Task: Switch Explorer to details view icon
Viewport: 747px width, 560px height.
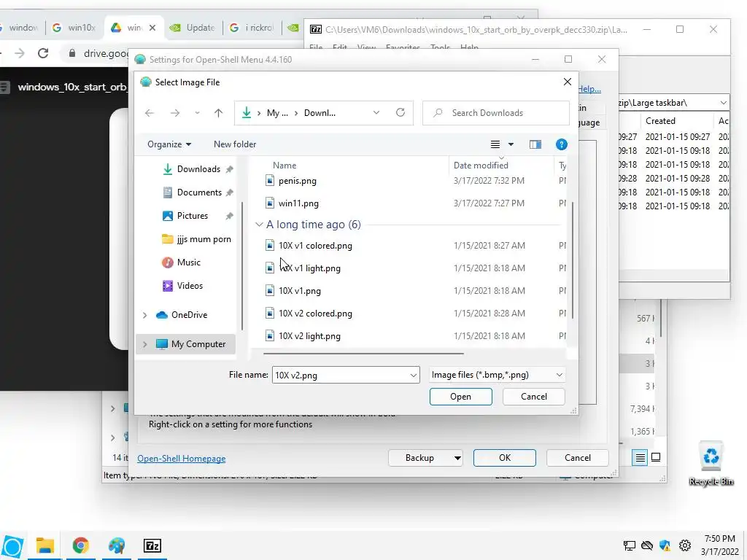Action: pyautogui.click(x=640, y=458)
